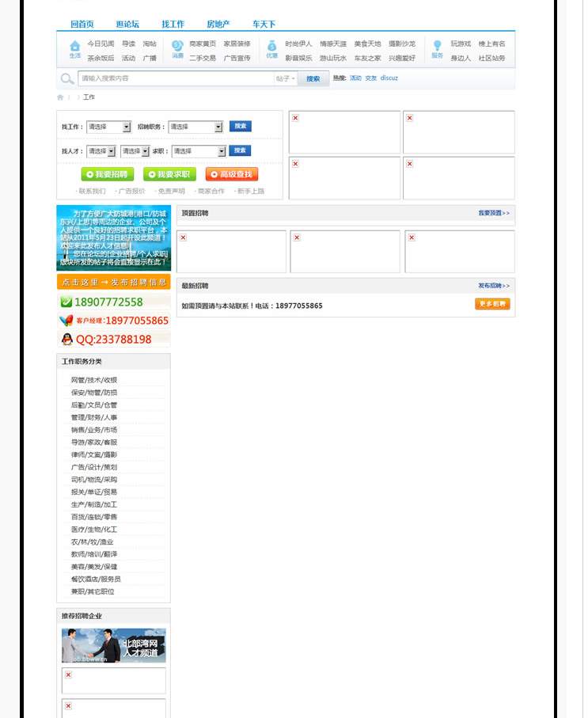Go to the 车天下 tab
The width and height of the screenshot is (588, 718).
(264, 25)
